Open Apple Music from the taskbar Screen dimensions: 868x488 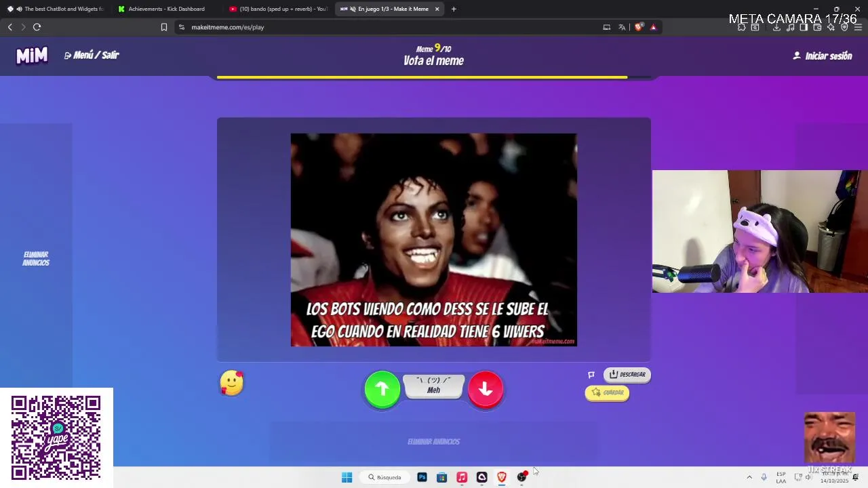(x=462, y=477)
